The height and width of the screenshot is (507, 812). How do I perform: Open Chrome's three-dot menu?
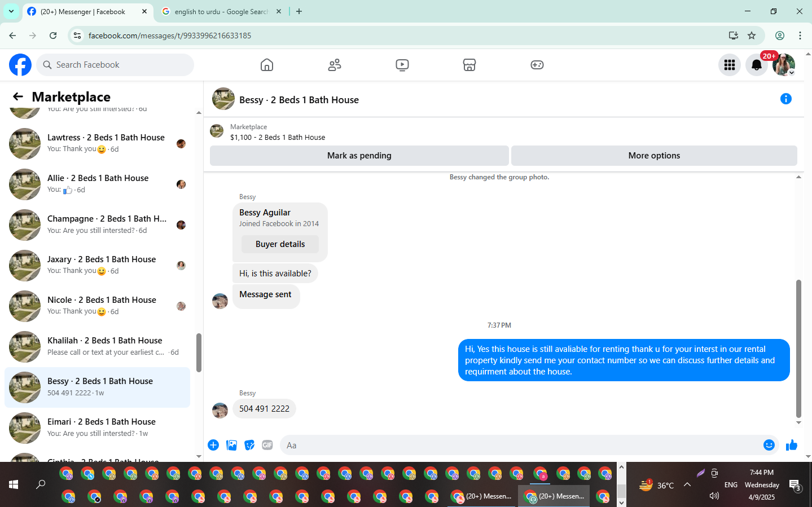[x=800, y=36]
